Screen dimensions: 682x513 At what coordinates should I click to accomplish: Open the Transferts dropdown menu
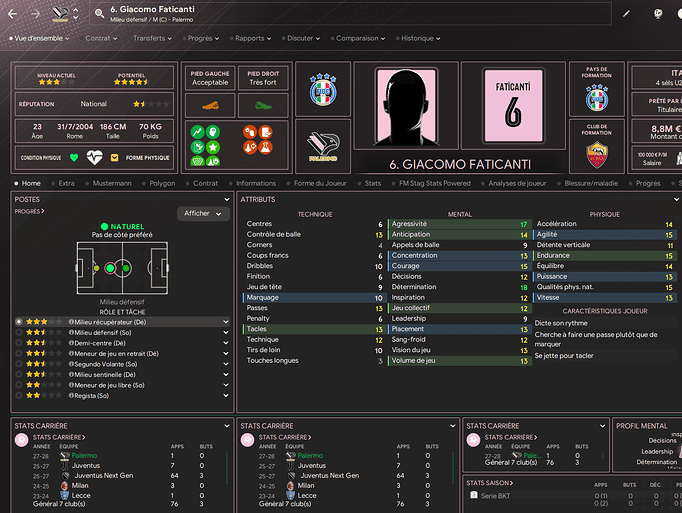pyautogui.click(x=152, y=38)
